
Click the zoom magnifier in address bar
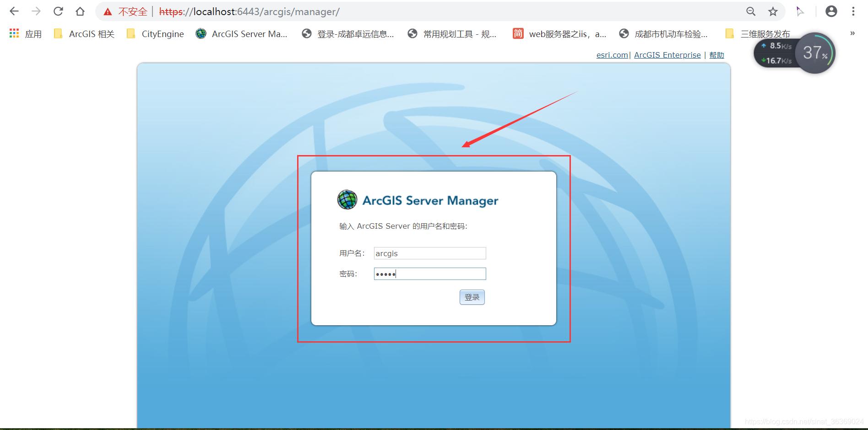[751, 11]
